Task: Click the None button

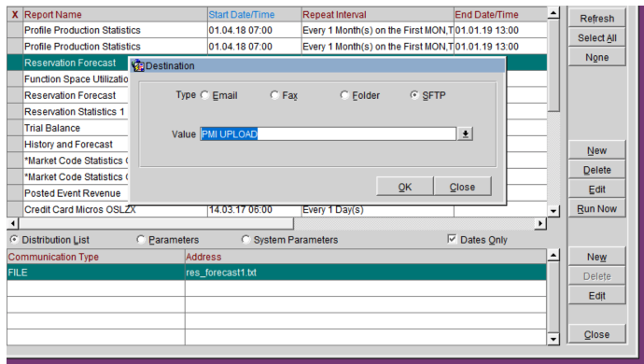Action: (596, 57)
